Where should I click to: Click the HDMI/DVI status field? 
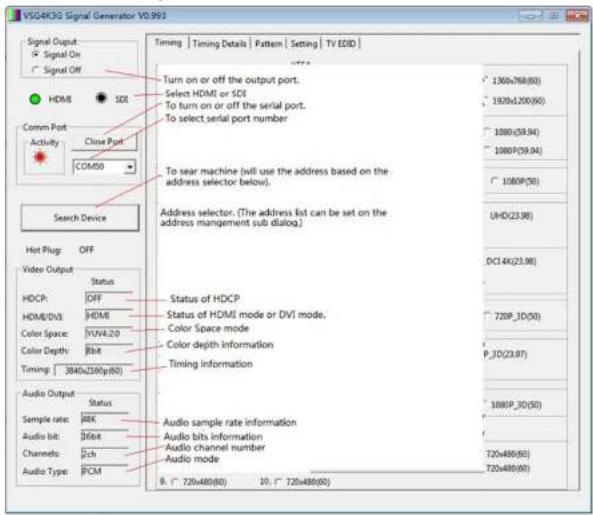click(109, 315)
